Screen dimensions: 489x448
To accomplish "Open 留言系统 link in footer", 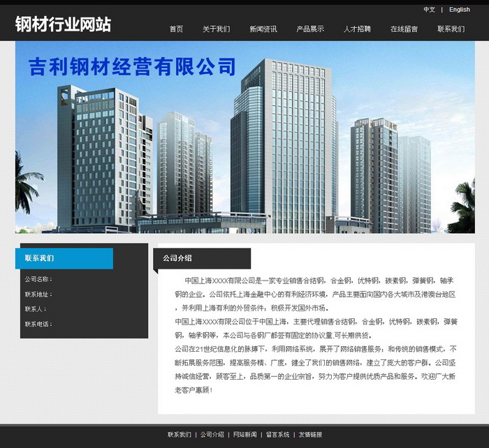I will 277,435.
